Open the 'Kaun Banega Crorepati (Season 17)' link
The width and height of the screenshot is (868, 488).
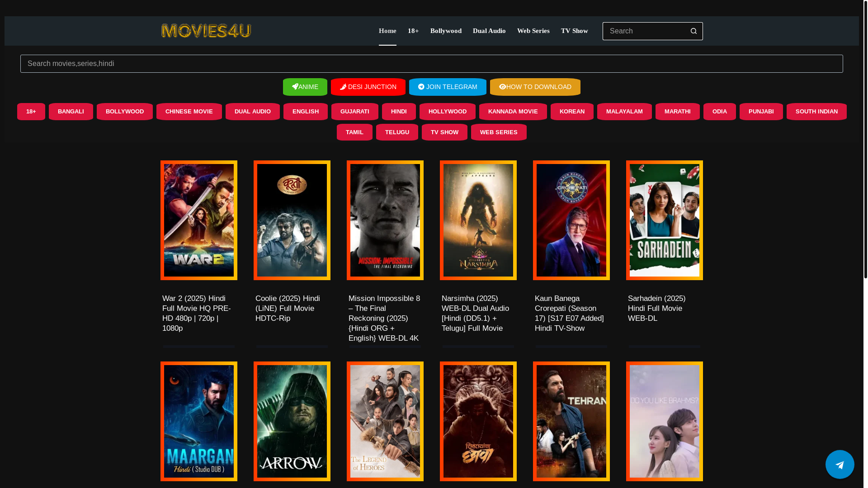click(569, 313)
